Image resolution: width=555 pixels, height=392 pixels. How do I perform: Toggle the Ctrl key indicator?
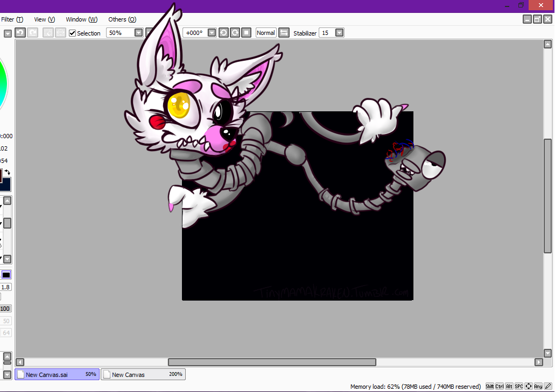pyautogui.click(x=500, y=386)
